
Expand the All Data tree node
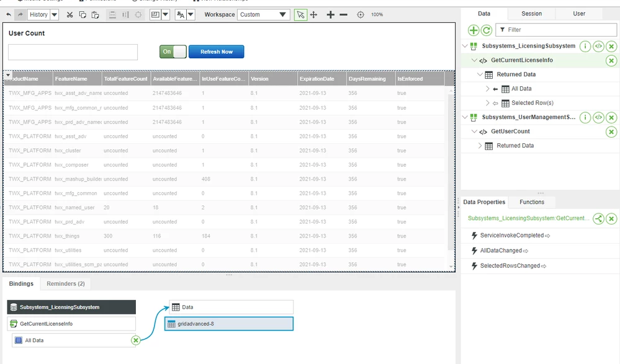(x=487, y=89)
